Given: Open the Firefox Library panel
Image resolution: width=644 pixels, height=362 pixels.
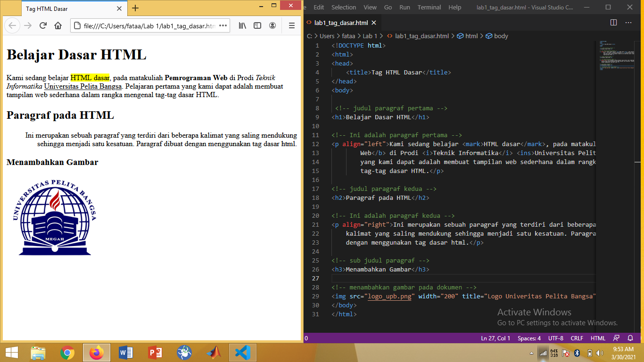Looking at the screenshot, I should [x=241, y=26].
